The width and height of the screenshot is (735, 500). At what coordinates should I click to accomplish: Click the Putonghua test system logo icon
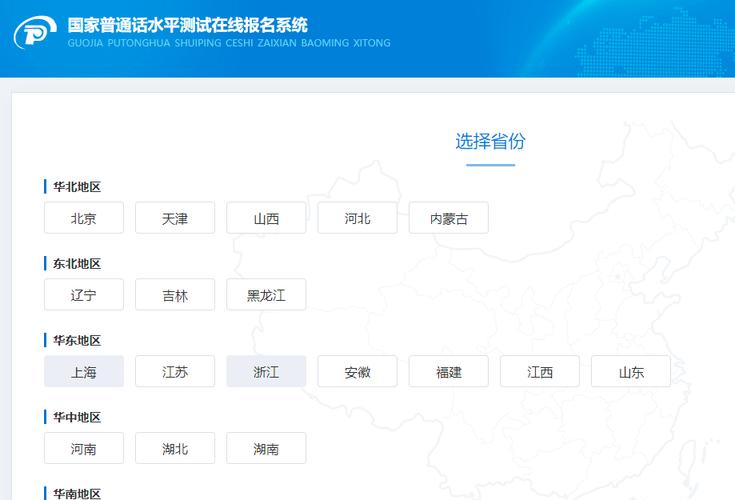coord(35,32)
